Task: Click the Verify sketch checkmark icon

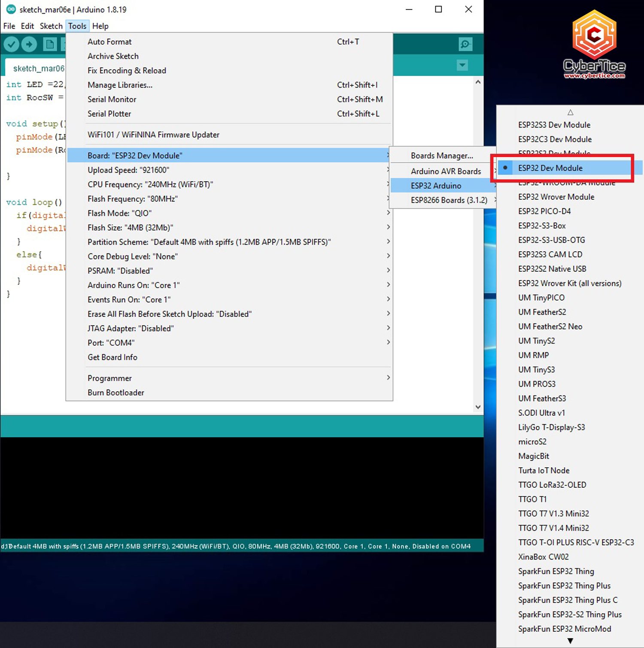Action: [x=11, y=44]
